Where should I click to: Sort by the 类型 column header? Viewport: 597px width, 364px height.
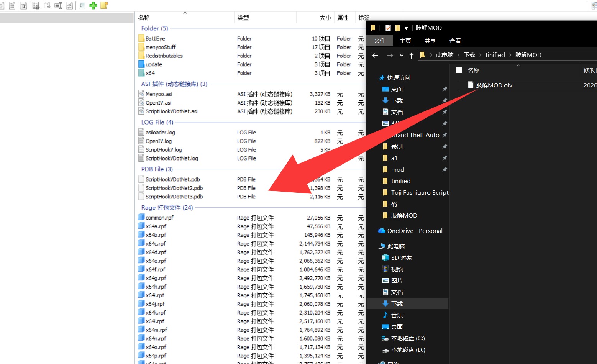243,18
